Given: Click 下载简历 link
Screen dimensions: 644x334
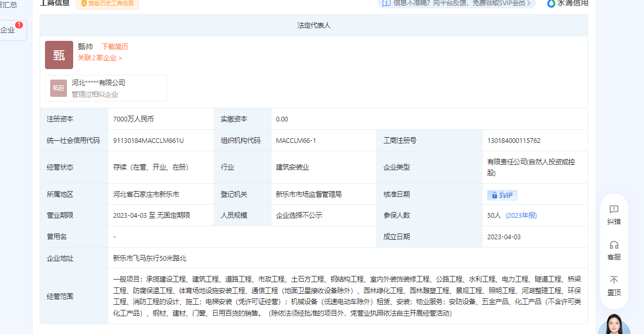Looking at the screenshot, I should click(x=114, y=47).
